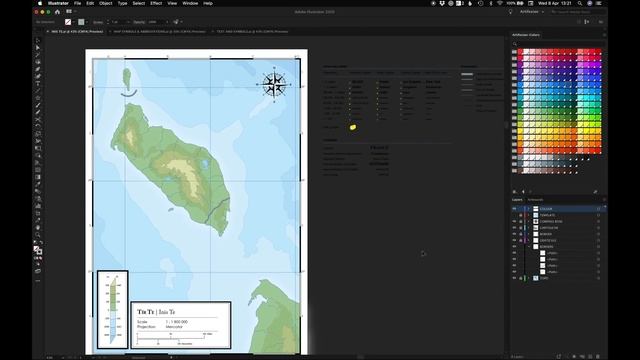Select the Eyedropper tool
The height and width of the screenshot is (360, 640).
(38, 184)
